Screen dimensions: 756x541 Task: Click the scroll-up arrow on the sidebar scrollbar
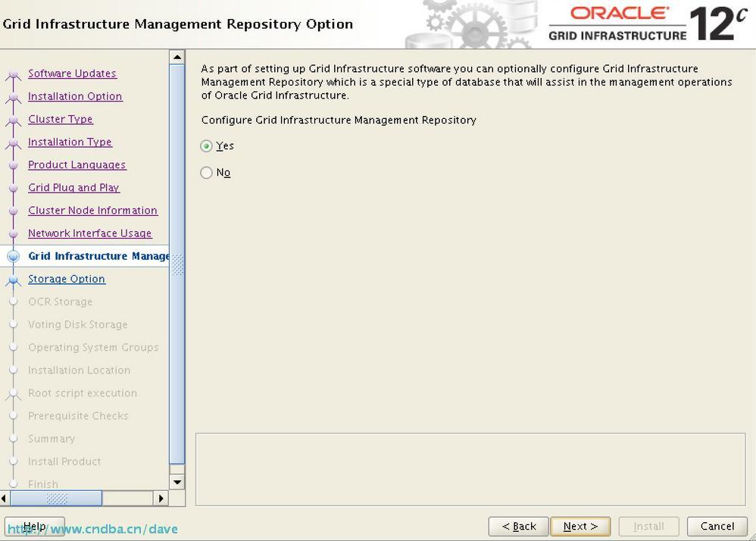tap(177, 57)
